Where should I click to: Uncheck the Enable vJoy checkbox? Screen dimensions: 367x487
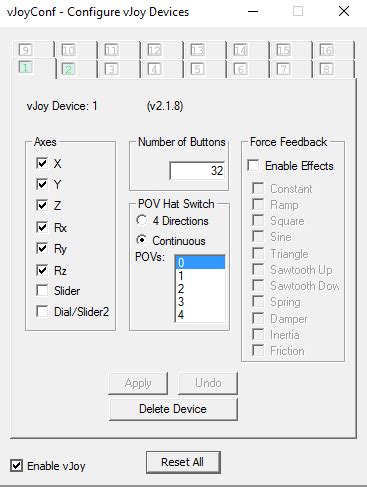pyautogui.click(x=17, y=466)
